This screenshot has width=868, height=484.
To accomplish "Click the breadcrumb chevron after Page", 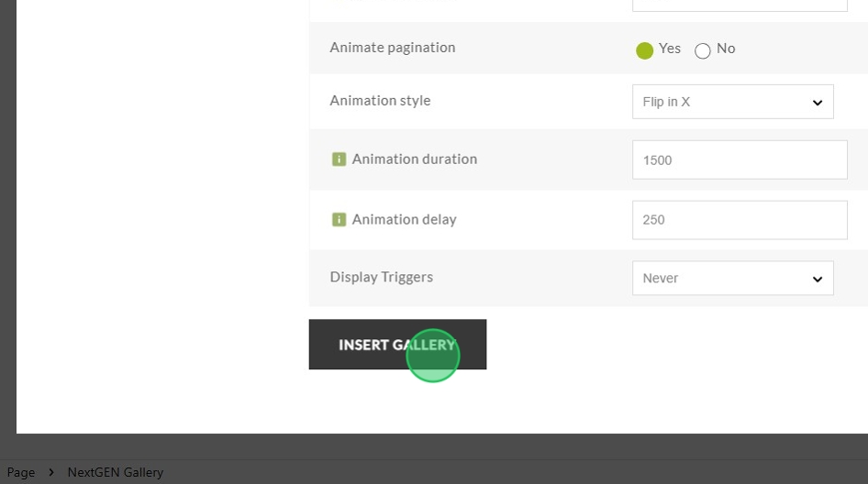I will click(x=51, y=472).
